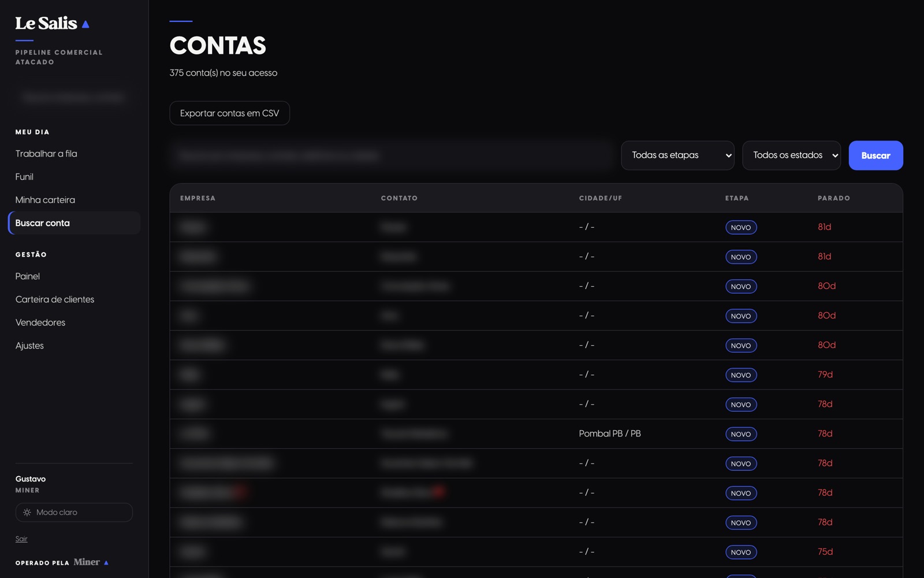The image size is (924, 578).
Task: Click the MEU DIA section label
Action: 32,132
